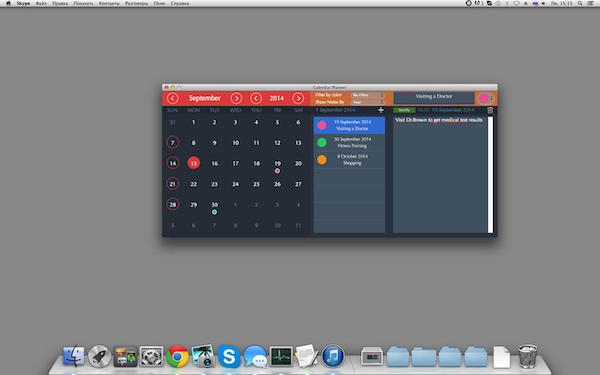Screen dimensions: 600x375
Task: Select September 30 in the calendar
Action: (215, 204)
